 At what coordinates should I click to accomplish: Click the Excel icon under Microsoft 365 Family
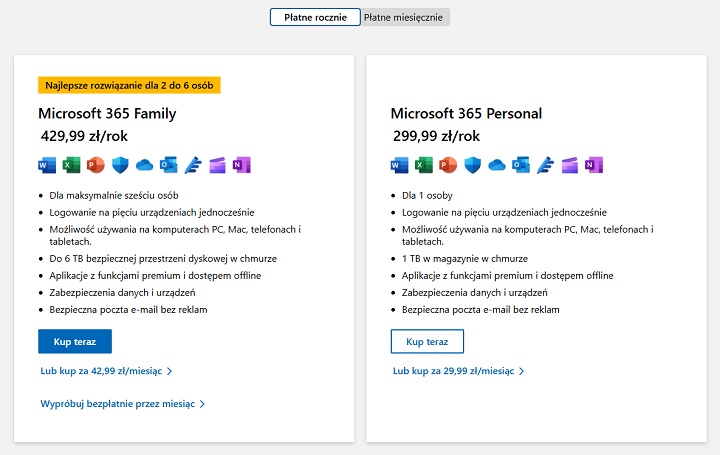(71, 165)
